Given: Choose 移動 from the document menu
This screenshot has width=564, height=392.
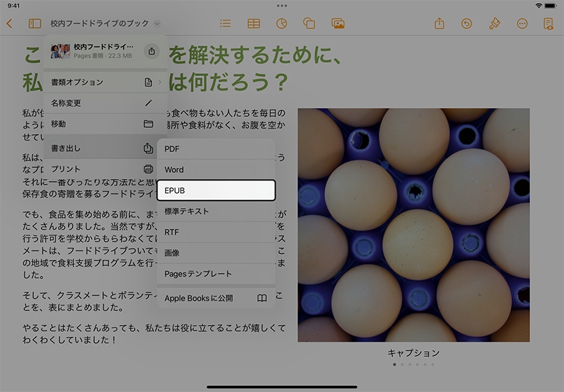Looking at the screenshot, I should [104, 124].
